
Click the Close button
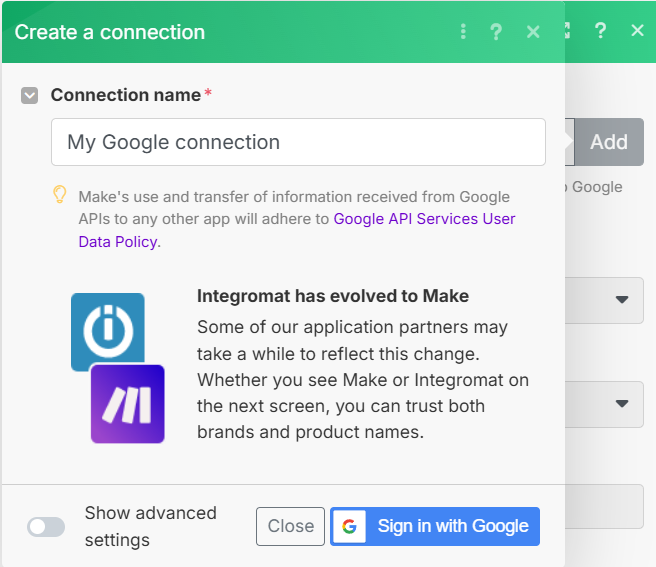coord(290,526)
